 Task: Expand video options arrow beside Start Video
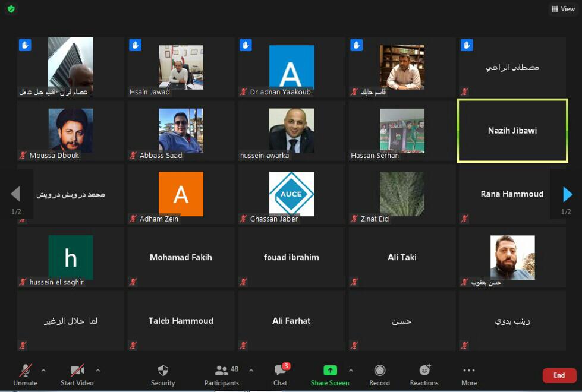pyautogui.click(x=98, y=371)
